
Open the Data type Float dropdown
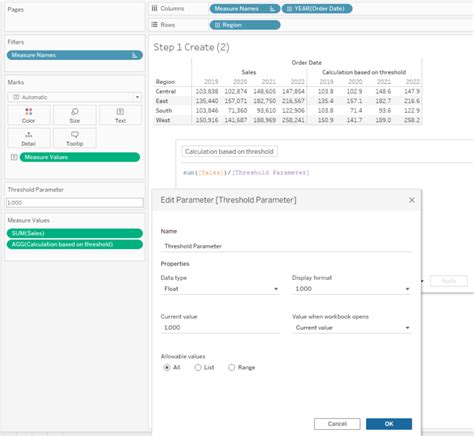click(x=220, y=289)
